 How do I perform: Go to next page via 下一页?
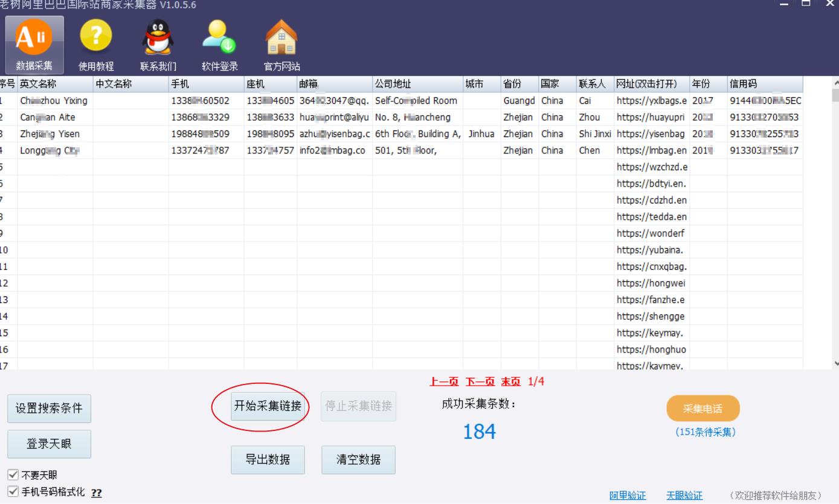(480, 381)
